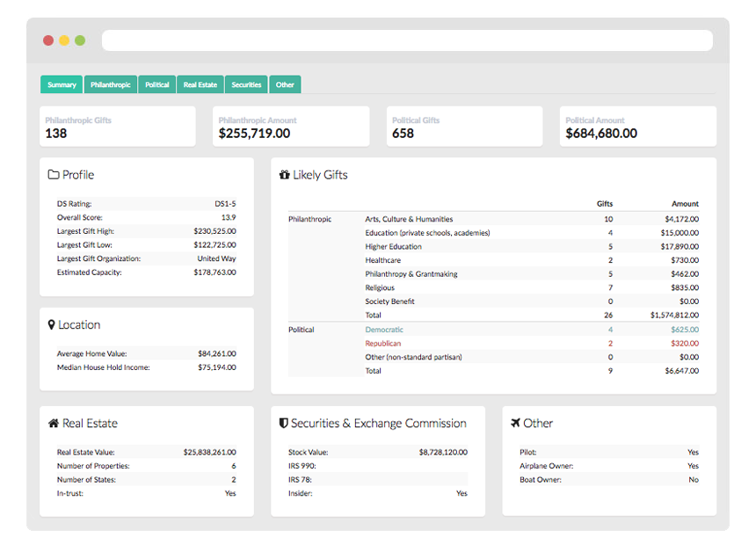This screenshot has width=756, height=552.
Task: Click the browser address bar
Action: (407, 40)
